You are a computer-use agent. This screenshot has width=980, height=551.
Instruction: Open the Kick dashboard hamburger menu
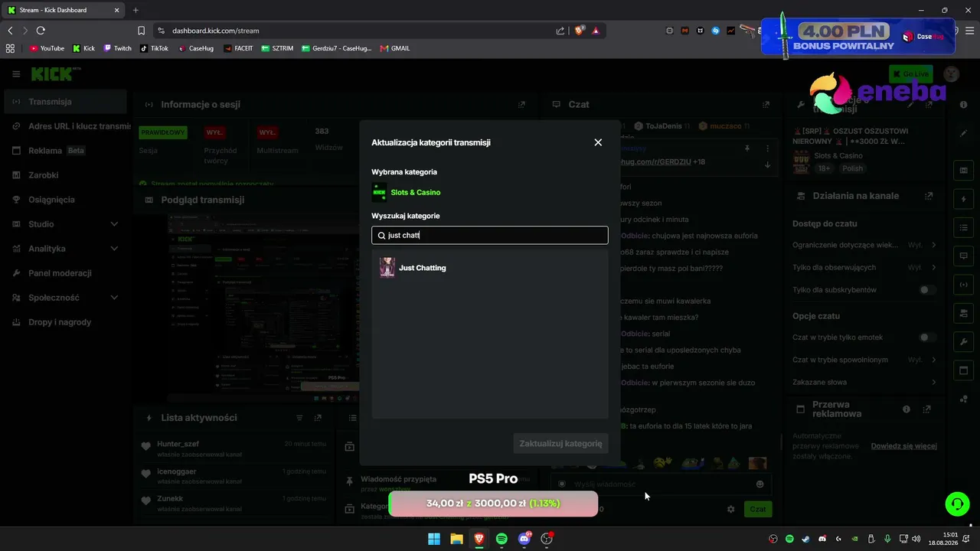click(x=16, y=74)
